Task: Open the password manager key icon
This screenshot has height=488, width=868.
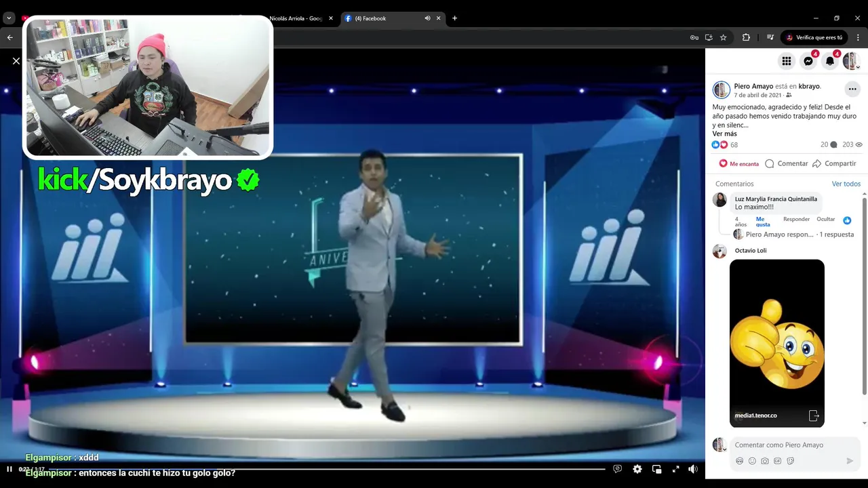Action: [x=694, y=37]
